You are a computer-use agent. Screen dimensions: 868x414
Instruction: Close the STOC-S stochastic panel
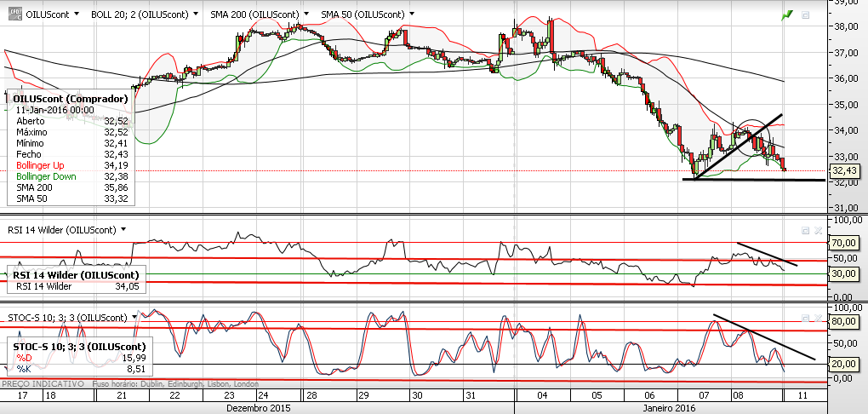819,318
